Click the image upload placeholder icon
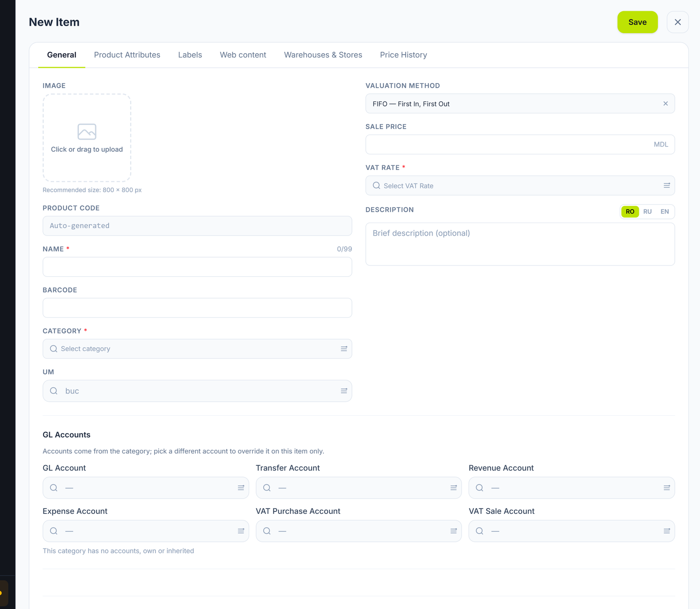700x609 pixels. click(87, 132)
